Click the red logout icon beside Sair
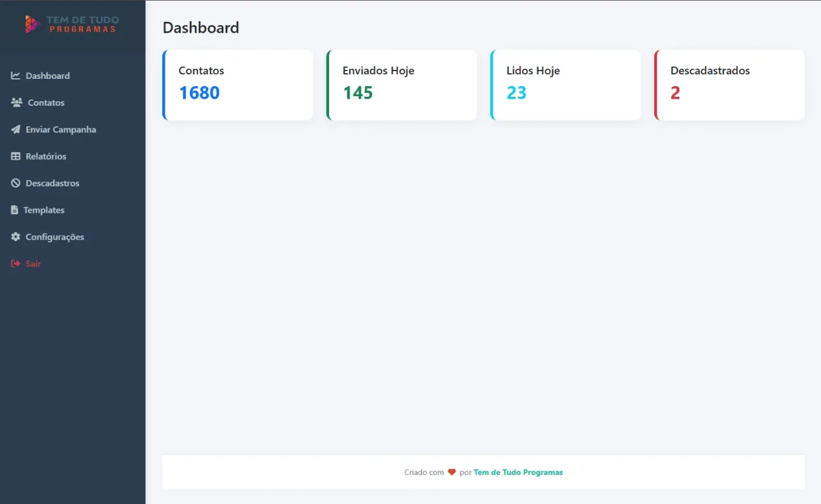The height and width of the screenshot is (504, 821). click(x=15, y=264)
